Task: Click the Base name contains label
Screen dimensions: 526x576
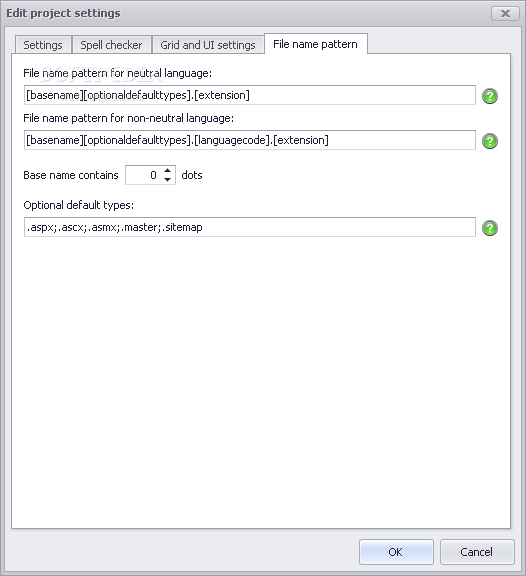Action: 71,175
